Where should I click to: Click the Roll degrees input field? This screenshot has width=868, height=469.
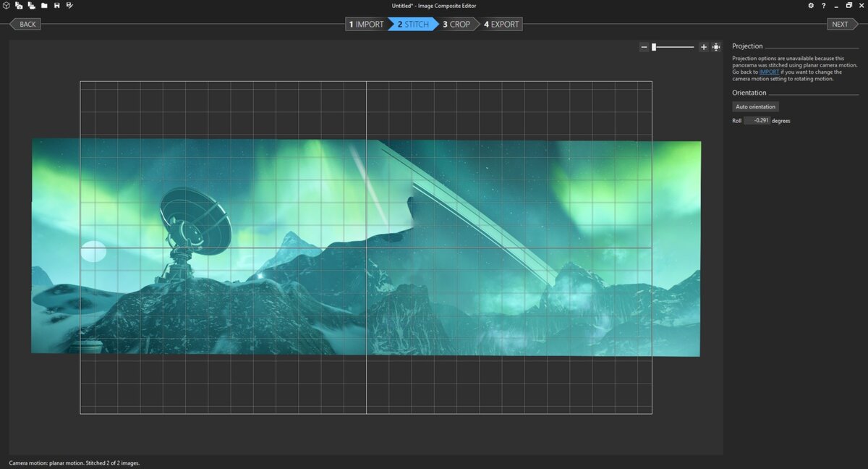point(757,121)
